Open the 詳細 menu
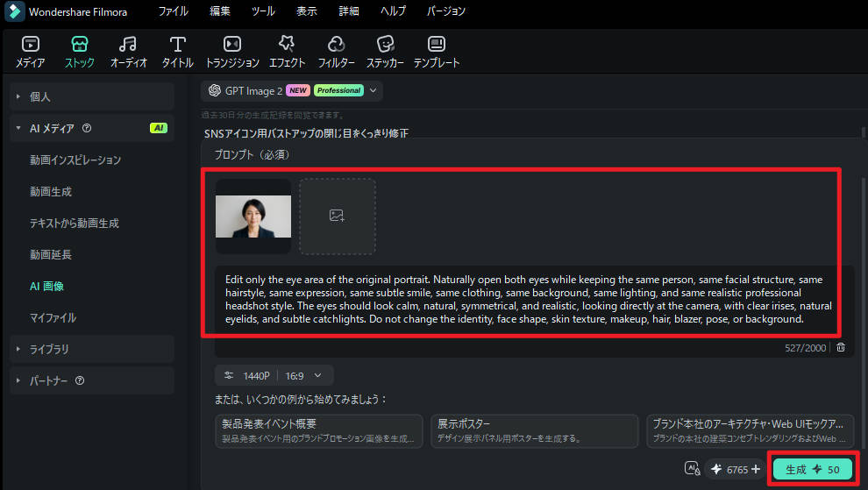The image size is (868, 490). pos(349,11)
